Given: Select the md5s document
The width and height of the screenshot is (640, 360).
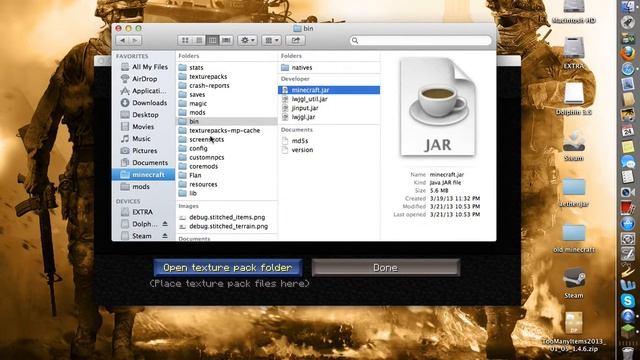Looking at the screenshot, I should [295, 141].
